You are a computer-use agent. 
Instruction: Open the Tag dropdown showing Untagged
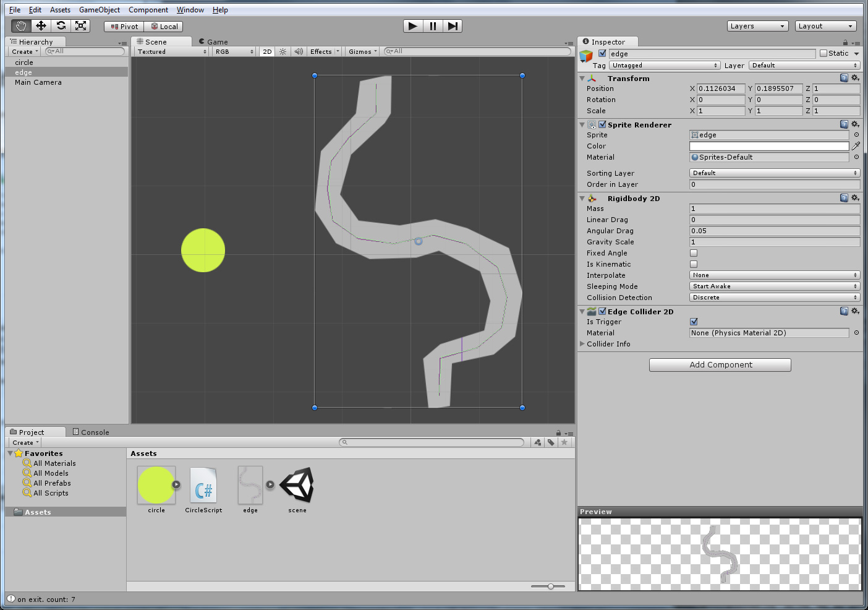pos(665,66)
